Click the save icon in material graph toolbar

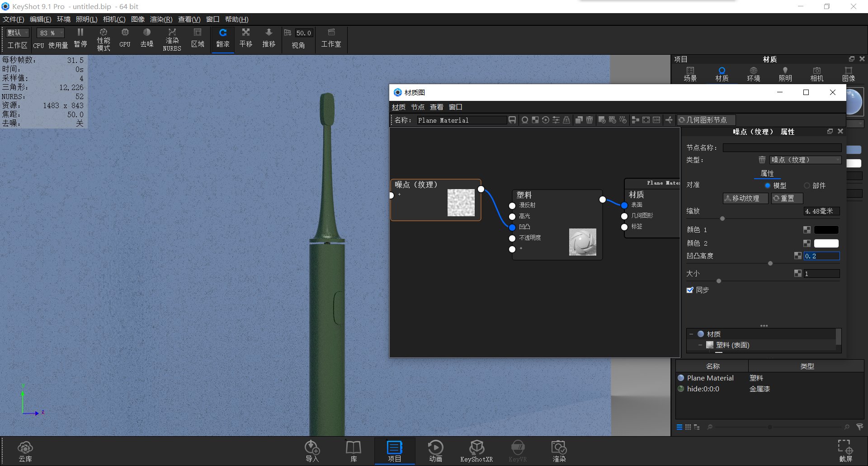[x=512, y=120]
